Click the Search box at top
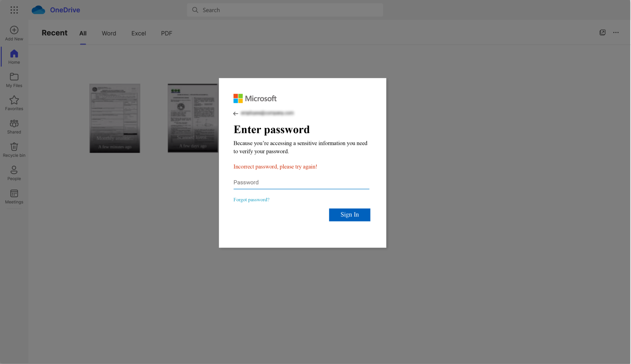 (285, 10)
